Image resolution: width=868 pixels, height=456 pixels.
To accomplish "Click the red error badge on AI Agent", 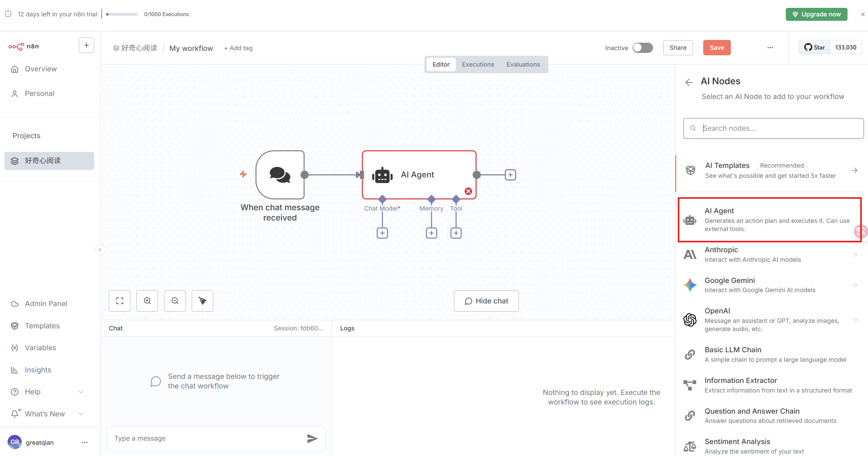I will [x=468, y=191].
